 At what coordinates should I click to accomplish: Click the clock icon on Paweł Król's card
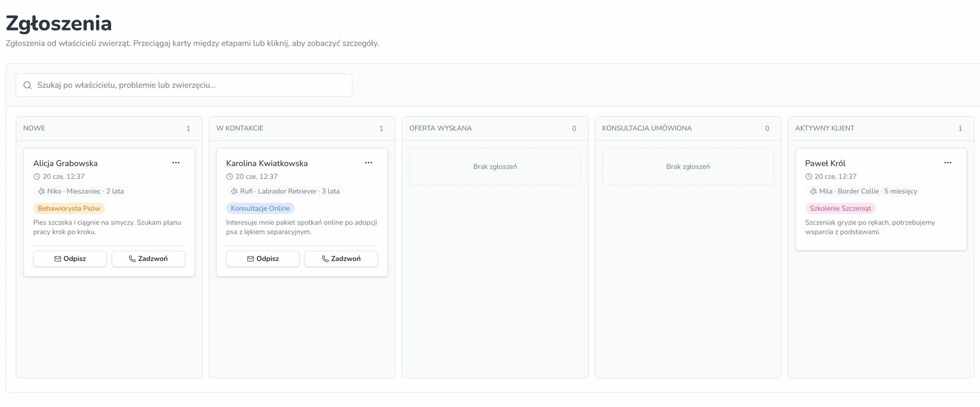(808, 177)
